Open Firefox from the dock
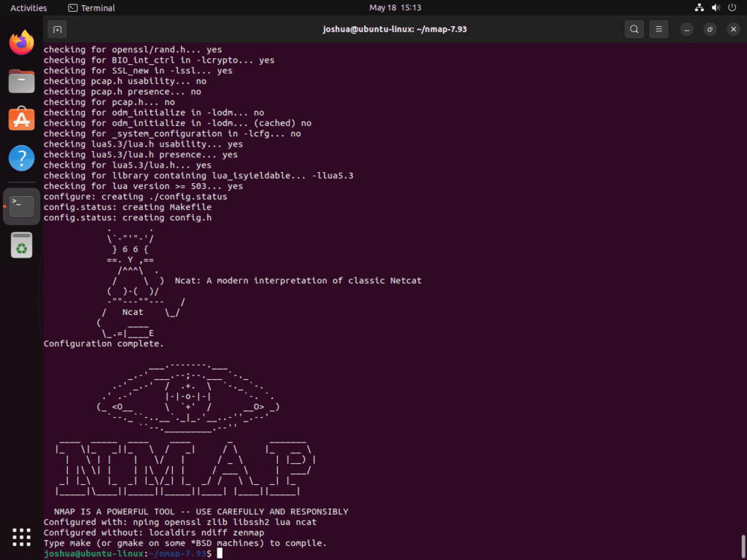Viewport: 747px width, 560px height. (x=22, y=42)
